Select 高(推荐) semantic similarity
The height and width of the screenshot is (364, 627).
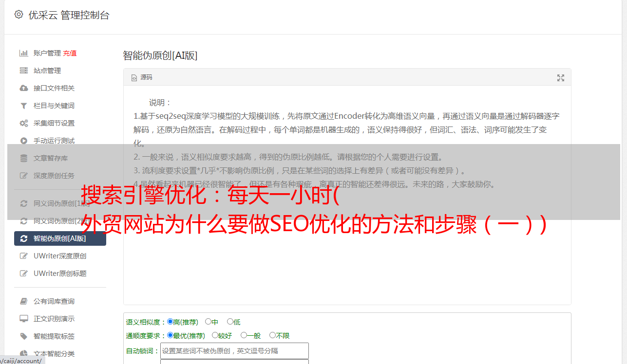170,322
